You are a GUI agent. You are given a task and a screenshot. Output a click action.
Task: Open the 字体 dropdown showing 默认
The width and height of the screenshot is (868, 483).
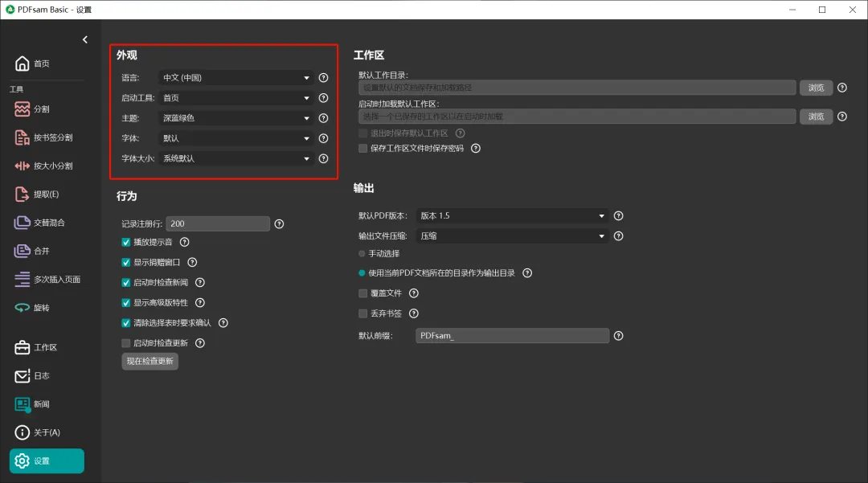coord(237,138)
